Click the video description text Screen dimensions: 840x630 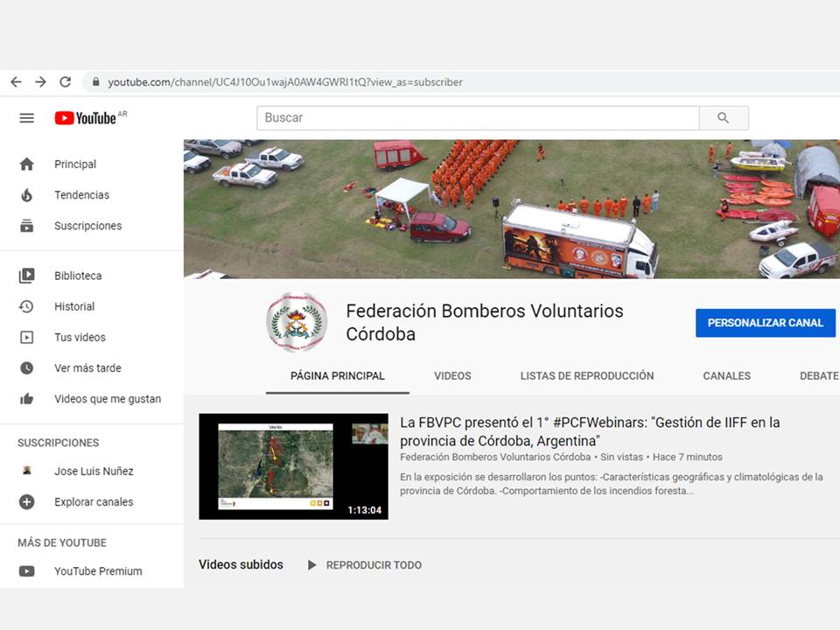[612, 484]
